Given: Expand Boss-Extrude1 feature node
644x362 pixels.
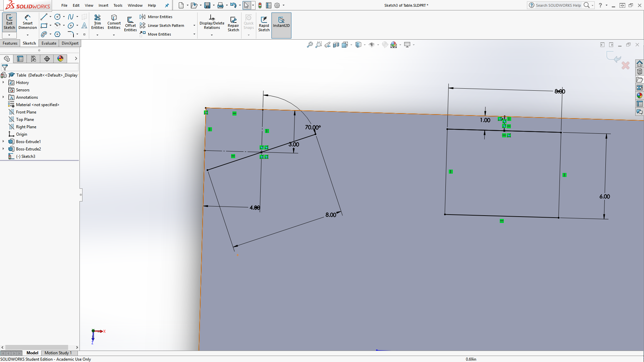Looking at the screenshot, I should 3,141.
